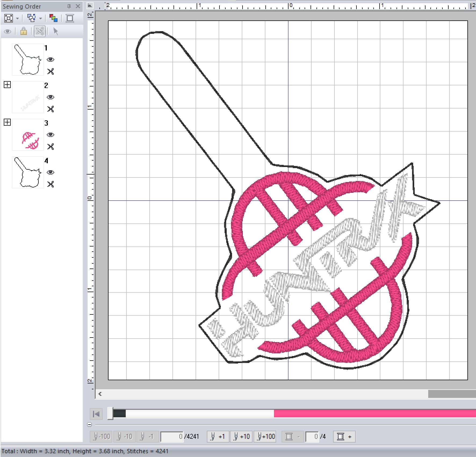
Task: Click the red-green-blue thread color icon
Action: tap(53, 18)
